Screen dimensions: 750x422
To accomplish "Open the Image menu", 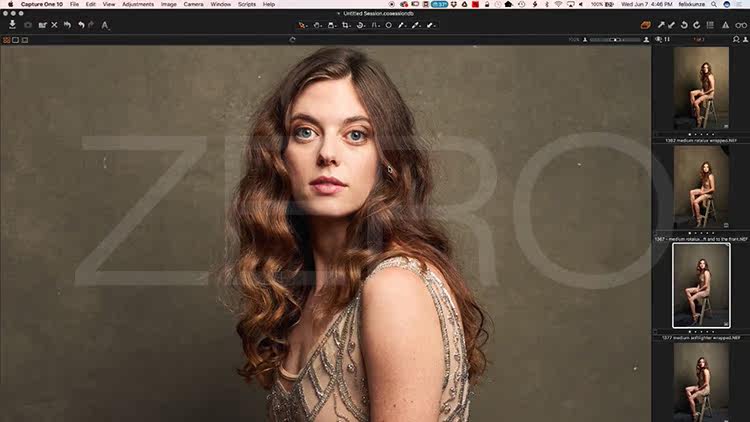I will (168, 4).
